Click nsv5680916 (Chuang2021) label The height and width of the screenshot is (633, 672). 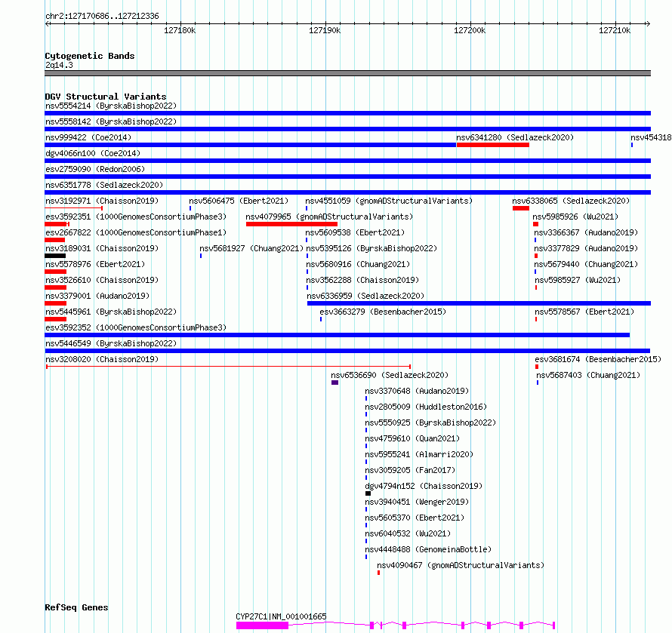(x=358, y=264)
